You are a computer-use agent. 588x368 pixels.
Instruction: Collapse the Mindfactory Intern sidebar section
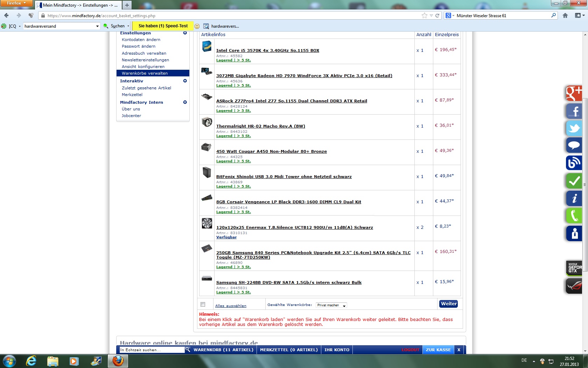[x=185, y=102]
